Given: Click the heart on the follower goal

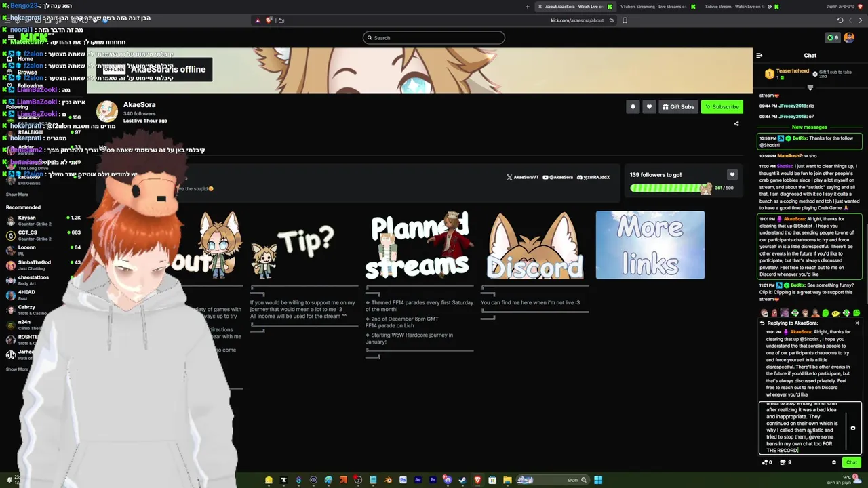Looking at the screenshot, I should [x=732, y=175].
